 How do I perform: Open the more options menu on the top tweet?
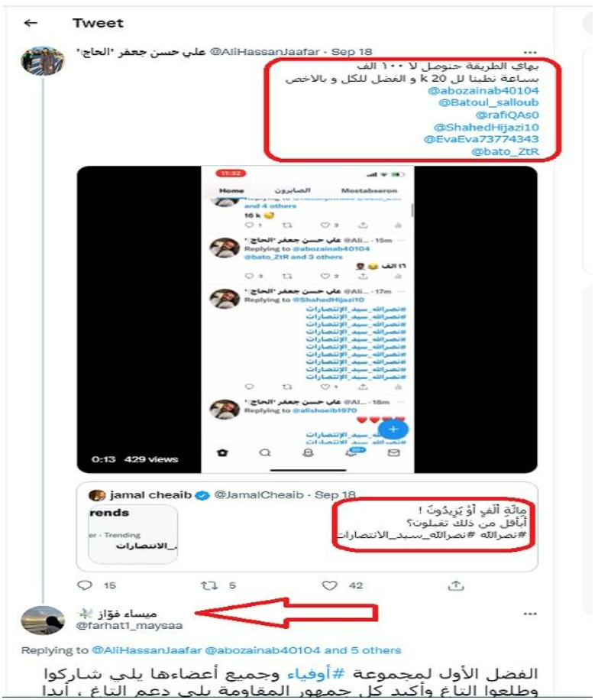pos(530,52)
